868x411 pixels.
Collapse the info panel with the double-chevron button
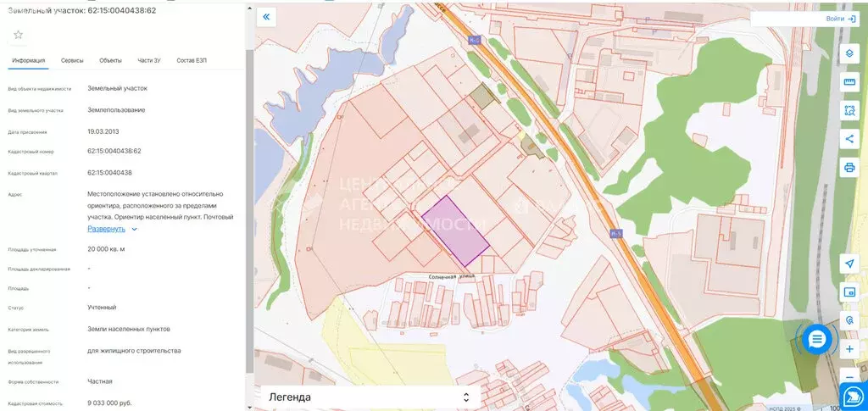pos(266,17)
